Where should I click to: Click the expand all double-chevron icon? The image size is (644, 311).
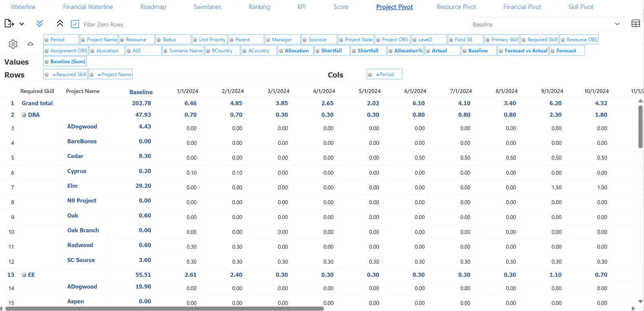39,23
